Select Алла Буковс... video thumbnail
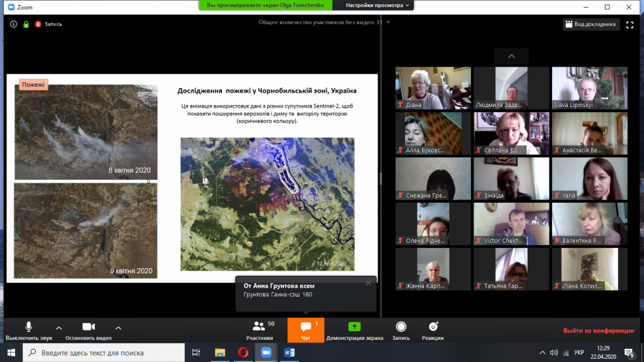Viewport: 644px width, 362px height. tap(433, 133)
